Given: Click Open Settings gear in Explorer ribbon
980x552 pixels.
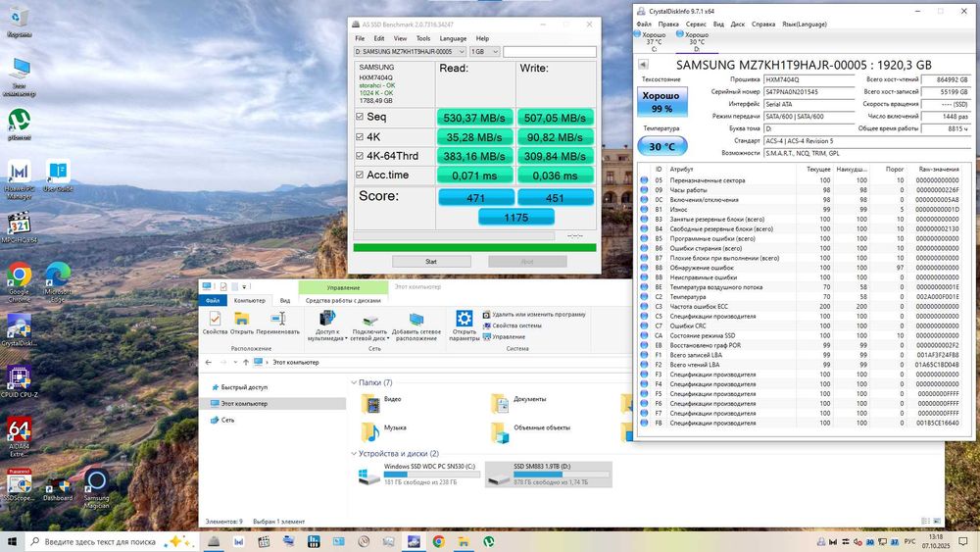Looking at the screenshot, I should tap(464, 326).
